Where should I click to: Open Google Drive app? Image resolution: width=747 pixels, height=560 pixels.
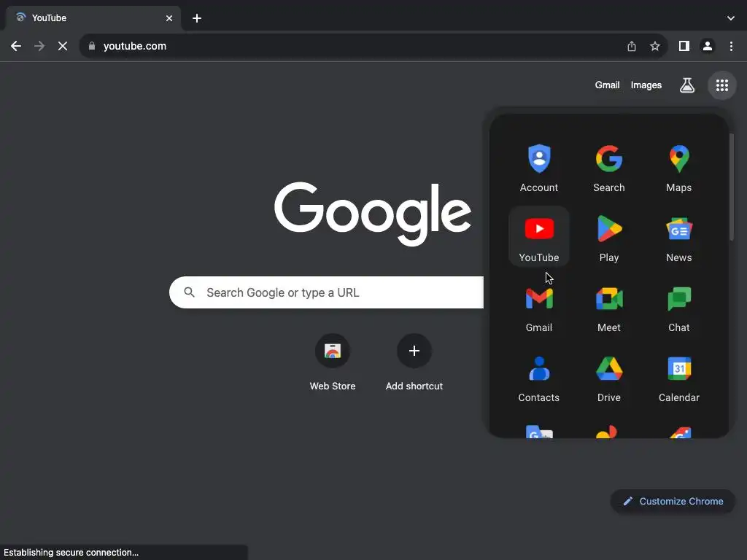click(x=609, y=377)
